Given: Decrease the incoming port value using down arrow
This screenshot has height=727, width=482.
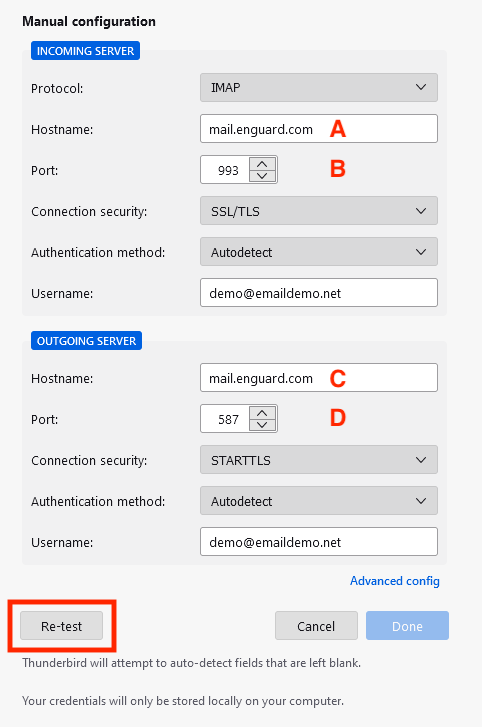Looking at the screenshot, I should click(x=262, y=176).
